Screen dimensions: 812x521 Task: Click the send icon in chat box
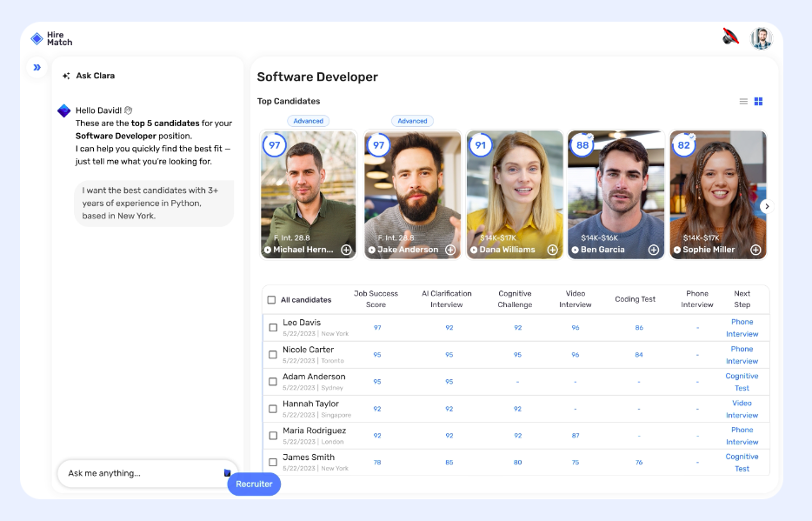pyautogui.click(x=227, y=473)
